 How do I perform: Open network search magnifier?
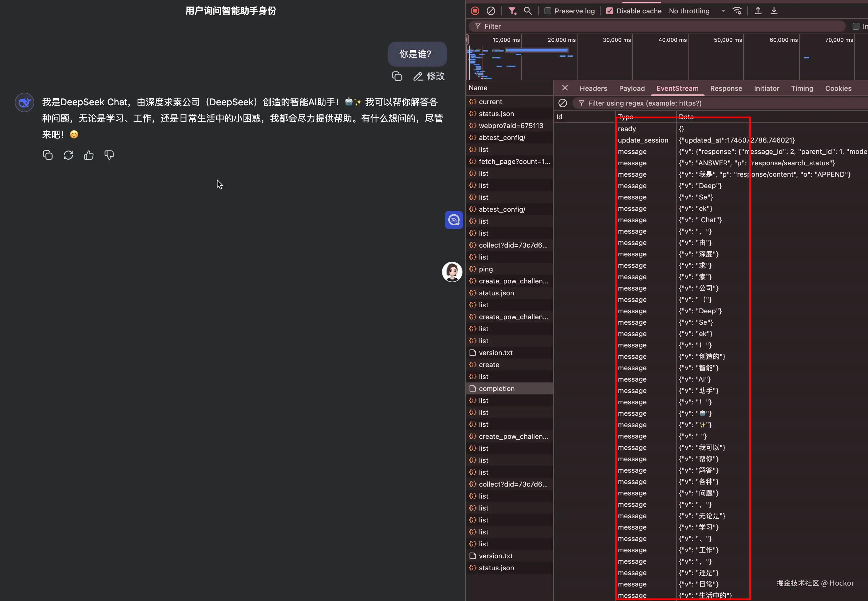point(528,11)
